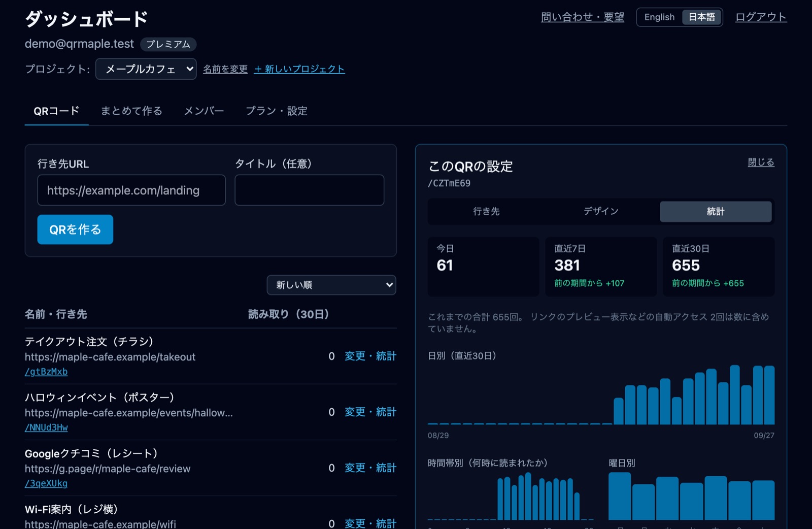Open the /gtBzMxb short link
812x529 pixels.
[46, 372]
